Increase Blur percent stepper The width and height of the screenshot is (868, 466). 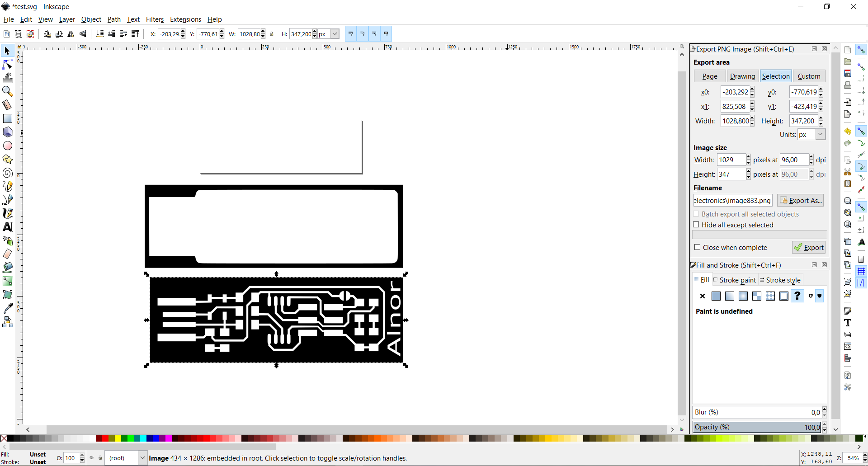point(825,410)
